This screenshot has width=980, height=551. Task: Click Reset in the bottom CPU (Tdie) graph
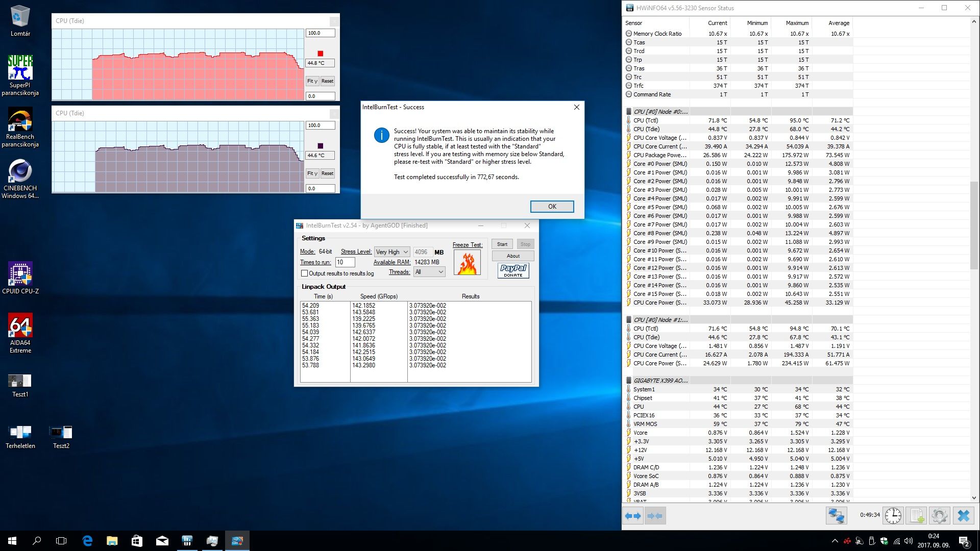point(328,173)
